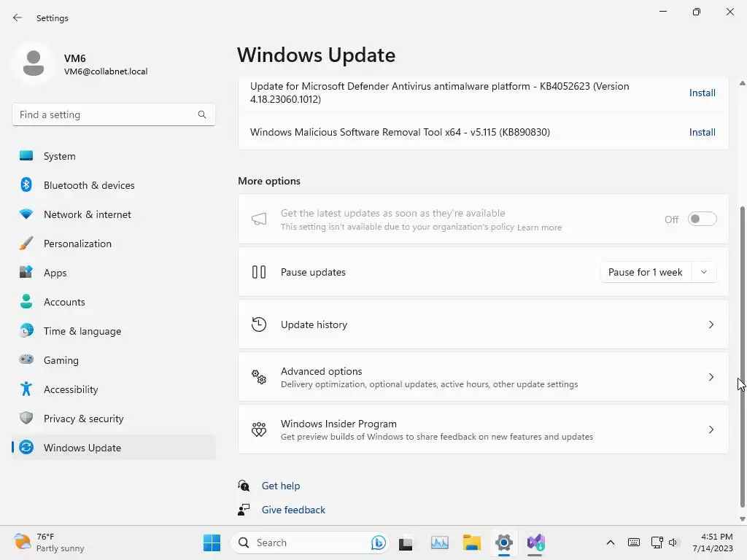Open Visual Studio from the taskbar

point(536,542)
